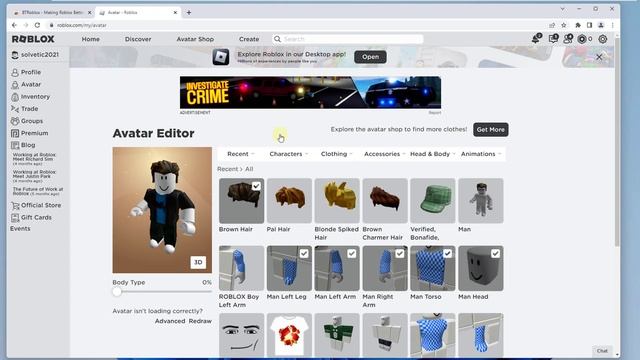
Task: Uncheck the Man Head item
Action: coord(495,253)
